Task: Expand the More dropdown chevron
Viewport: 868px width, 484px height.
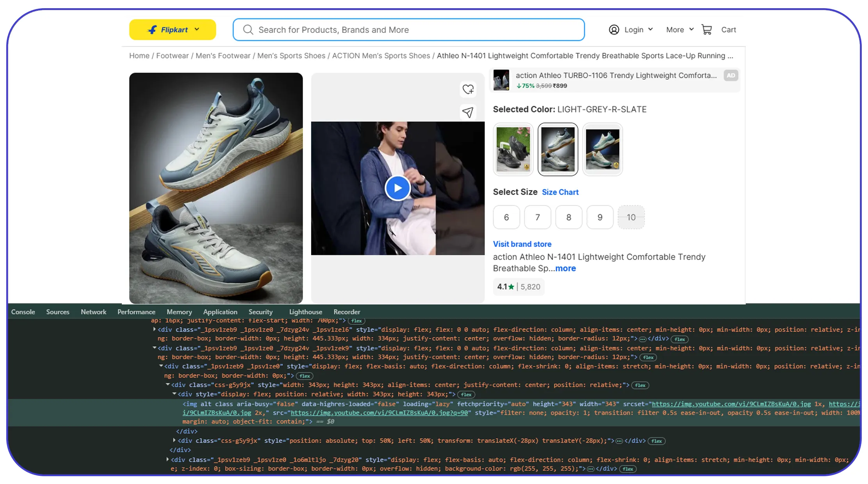Action: (x=691, y=29)
